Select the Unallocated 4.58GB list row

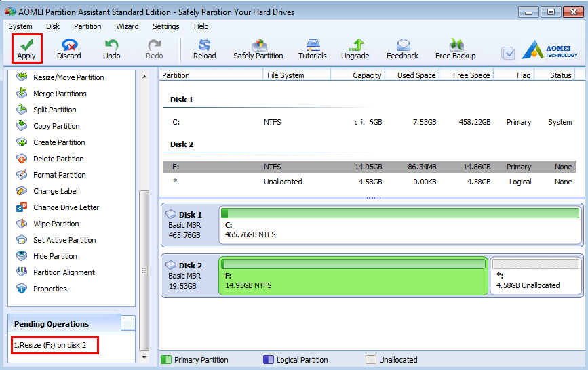370,182
